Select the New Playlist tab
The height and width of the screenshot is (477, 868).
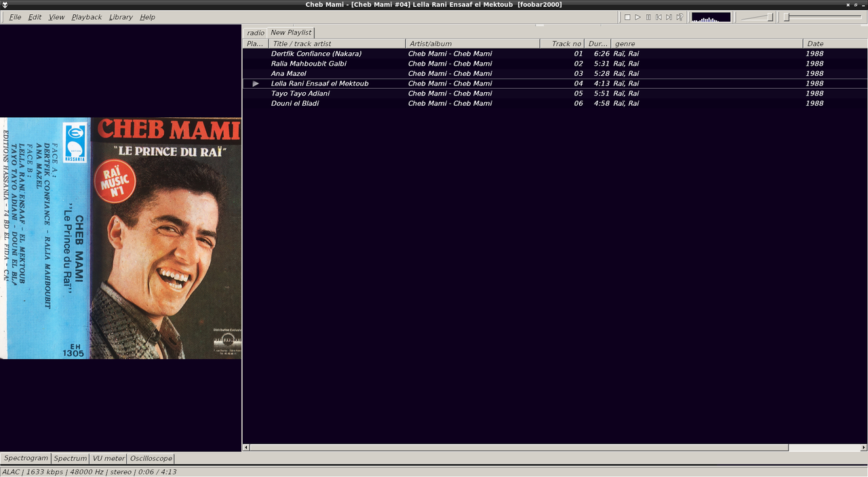(x=290, y=32)
